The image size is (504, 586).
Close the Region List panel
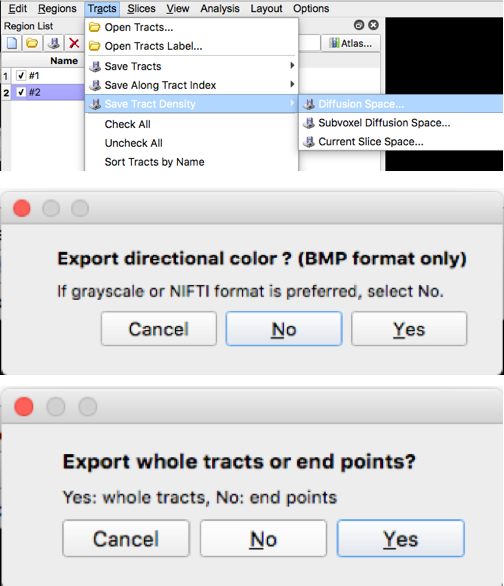click(373, 25)
